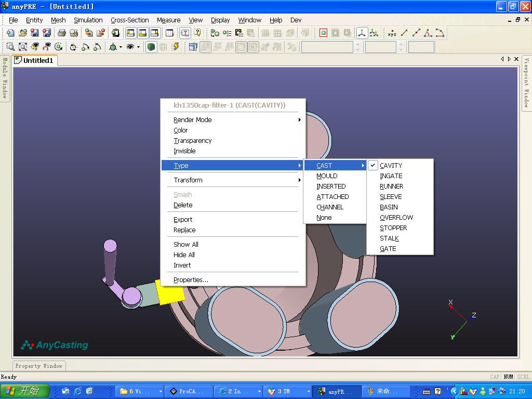
Task: Click the multiple axes icon
Action: [x=374, y=33]
